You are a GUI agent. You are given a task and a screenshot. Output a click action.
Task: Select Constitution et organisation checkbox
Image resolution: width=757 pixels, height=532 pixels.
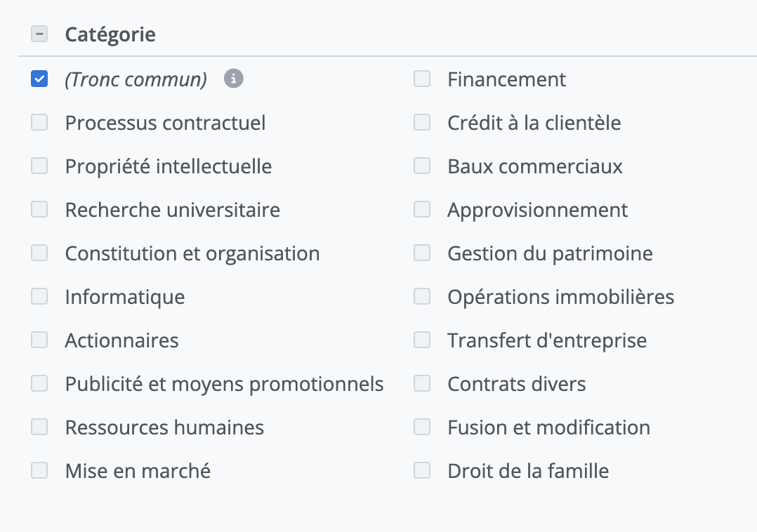[39, 253]
